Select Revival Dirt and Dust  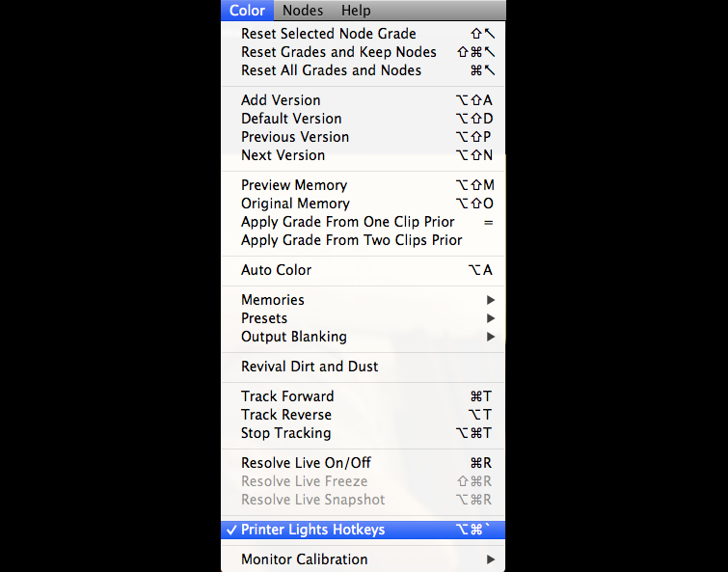click(310, 367)
